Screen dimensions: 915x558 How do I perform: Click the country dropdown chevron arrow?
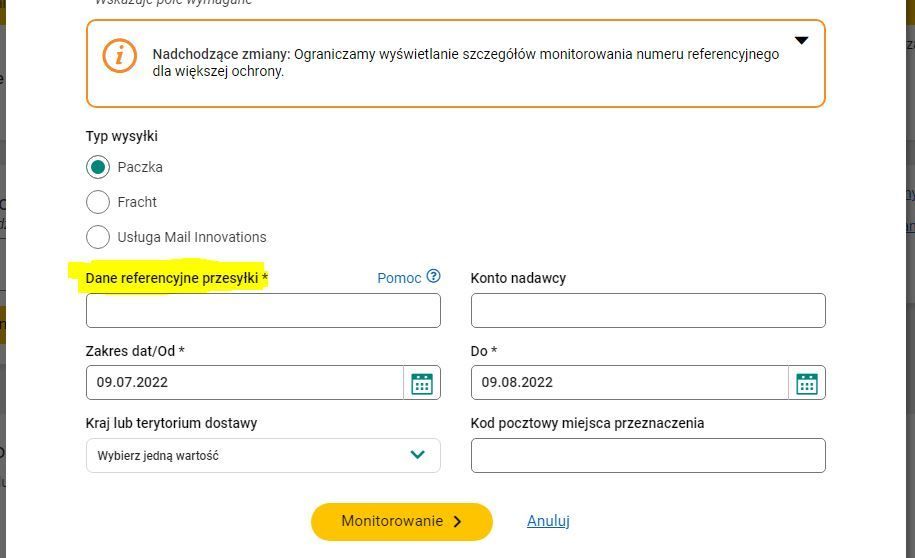(x=417, y=455)
